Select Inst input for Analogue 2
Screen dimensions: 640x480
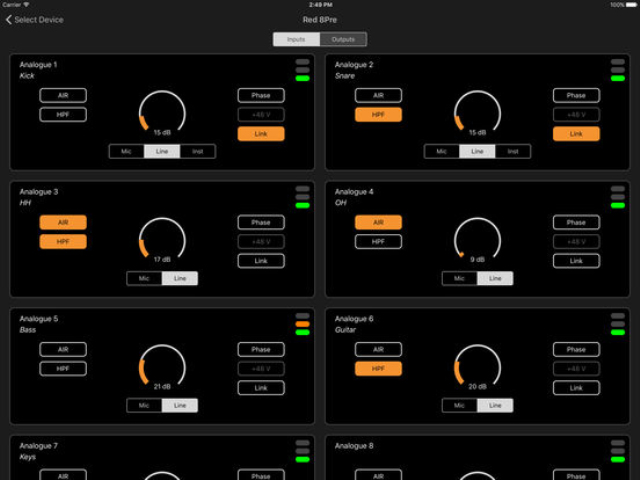tap(512, 152)
